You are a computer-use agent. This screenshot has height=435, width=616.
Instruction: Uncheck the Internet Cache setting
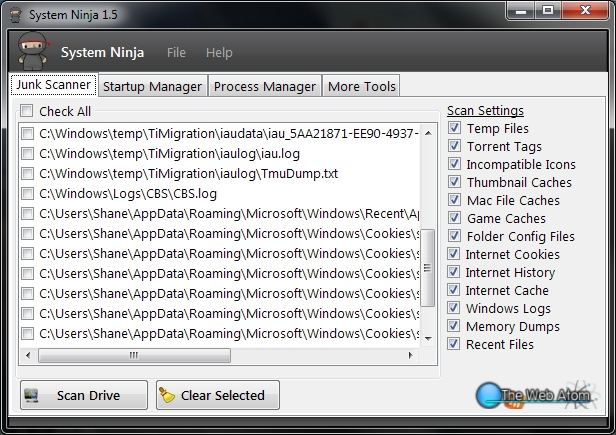[454, 290]
